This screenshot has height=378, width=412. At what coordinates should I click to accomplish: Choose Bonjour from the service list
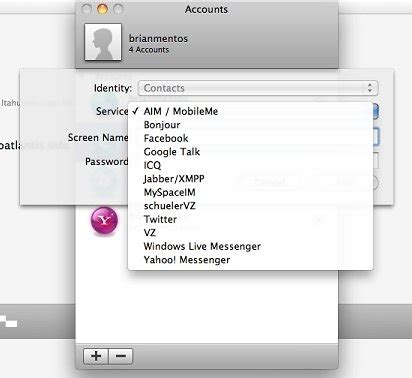click(x=250, y=125)
